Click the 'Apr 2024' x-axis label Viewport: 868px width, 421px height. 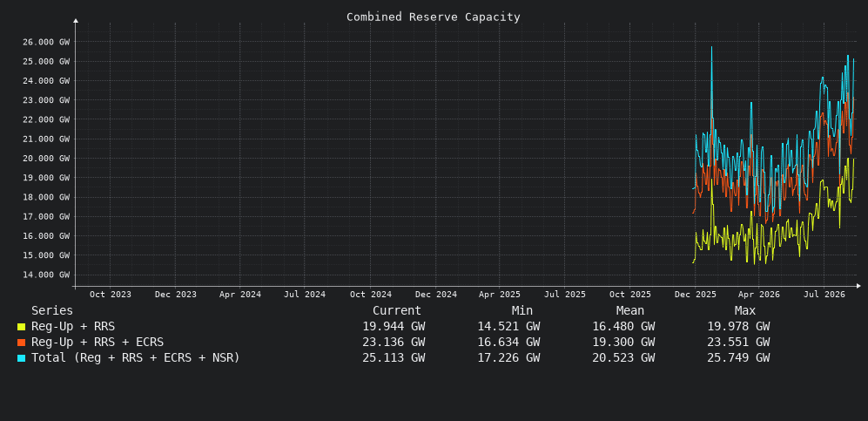(240, 295)
